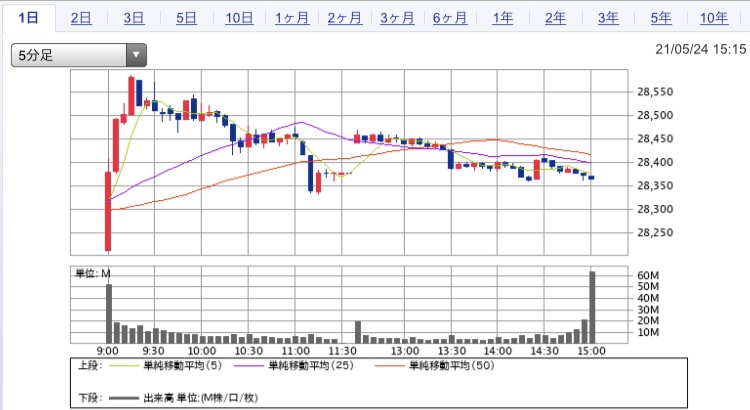Viewport: 750px width, 410px height.
Task: Click the 単純移動平均(5) legend entry
Action: 183,366
